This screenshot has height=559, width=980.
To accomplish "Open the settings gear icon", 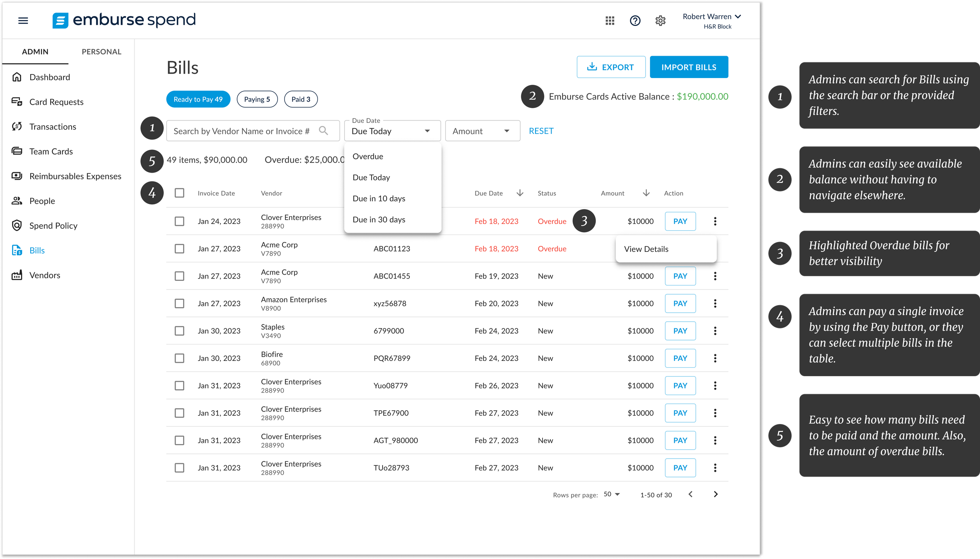I will (660, 20).
